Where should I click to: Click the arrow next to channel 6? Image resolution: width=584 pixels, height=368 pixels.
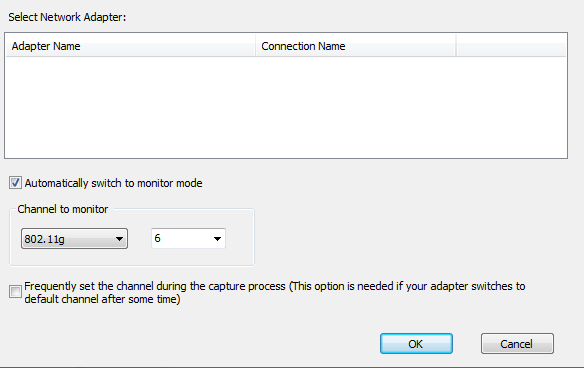[218, 239]
